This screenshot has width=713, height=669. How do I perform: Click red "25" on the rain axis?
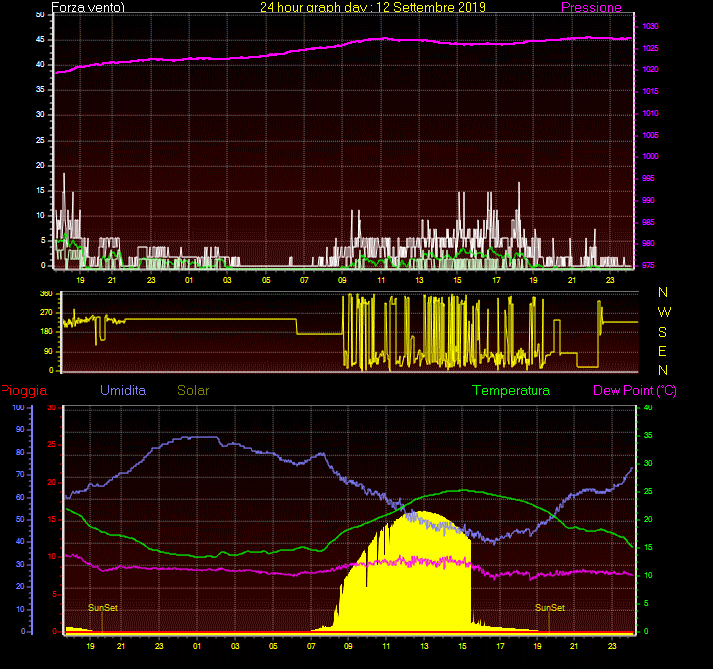[52, 445]
